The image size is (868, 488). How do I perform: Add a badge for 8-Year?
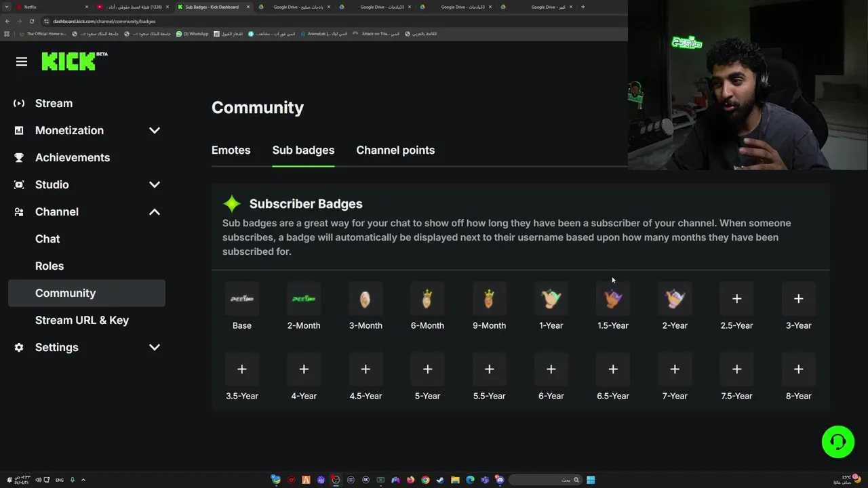point(798,369)
